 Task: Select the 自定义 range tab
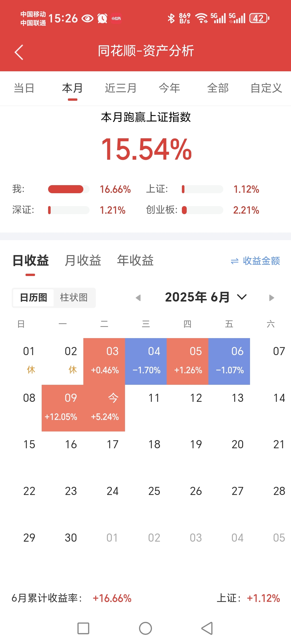(266, 88)
